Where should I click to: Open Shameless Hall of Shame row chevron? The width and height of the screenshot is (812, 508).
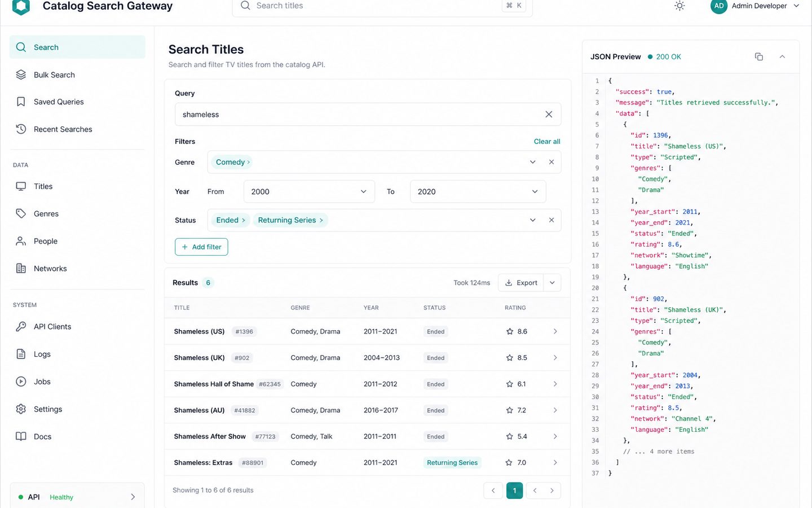click(x=555, y=384)
